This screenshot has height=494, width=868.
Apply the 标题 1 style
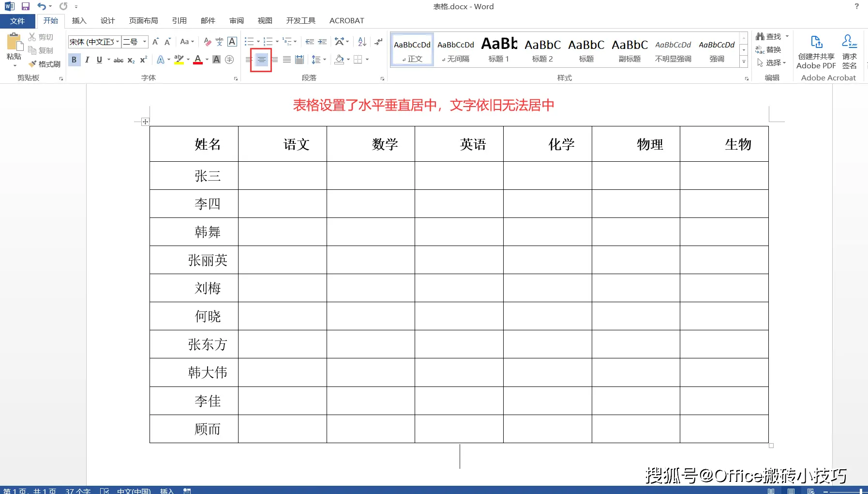(498, 48)
